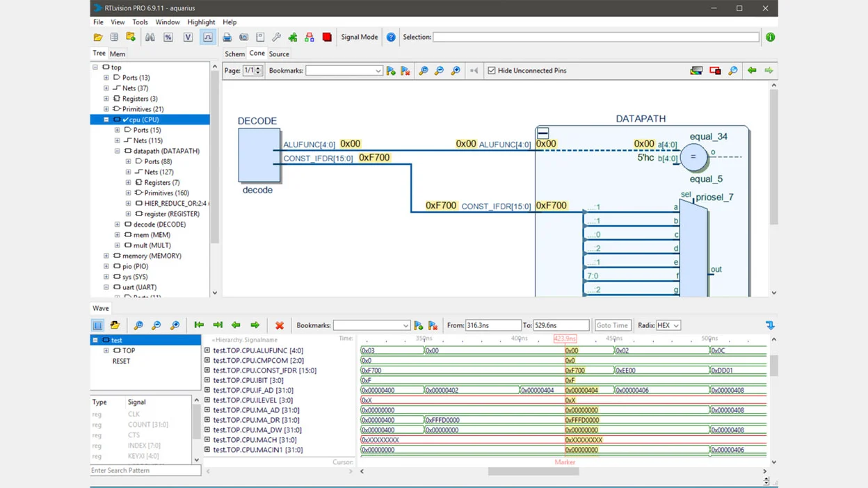Screen dimensions: 868x488
Task: Click the green forward arrow in Cone view
Action: tap(769, 71)
